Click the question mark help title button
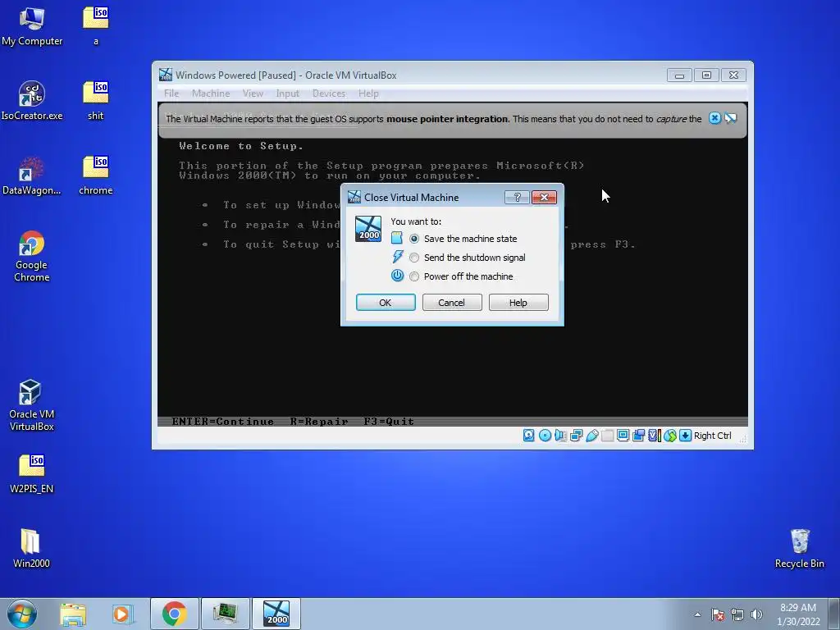Image resolution: width=840 pixels, height=630 pixels. pos(517,197)
